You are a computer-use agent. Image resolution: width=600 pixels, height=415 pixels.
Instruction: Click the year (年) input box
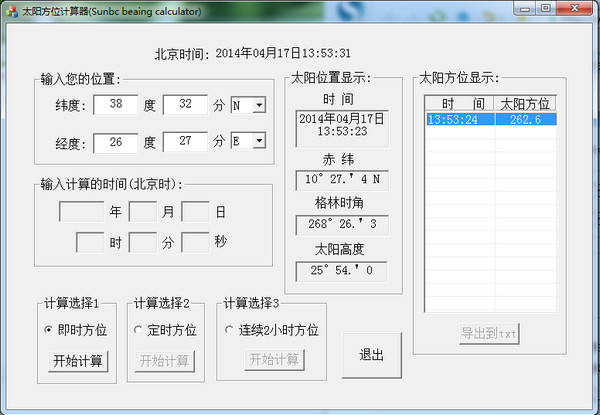(80, 212)
